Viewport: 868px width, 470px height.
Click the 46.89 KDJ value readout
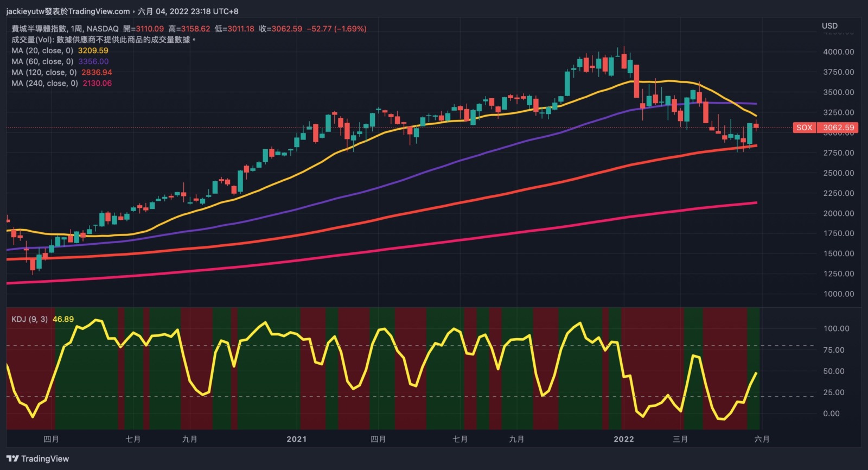point(63,319)
